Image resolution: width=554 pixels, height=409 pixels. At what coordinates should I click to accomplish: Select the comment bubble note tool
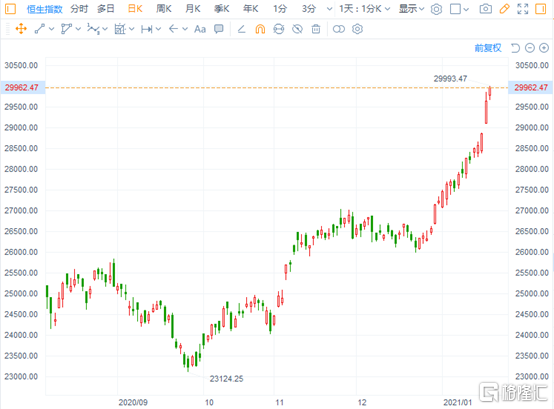[219, 29]
